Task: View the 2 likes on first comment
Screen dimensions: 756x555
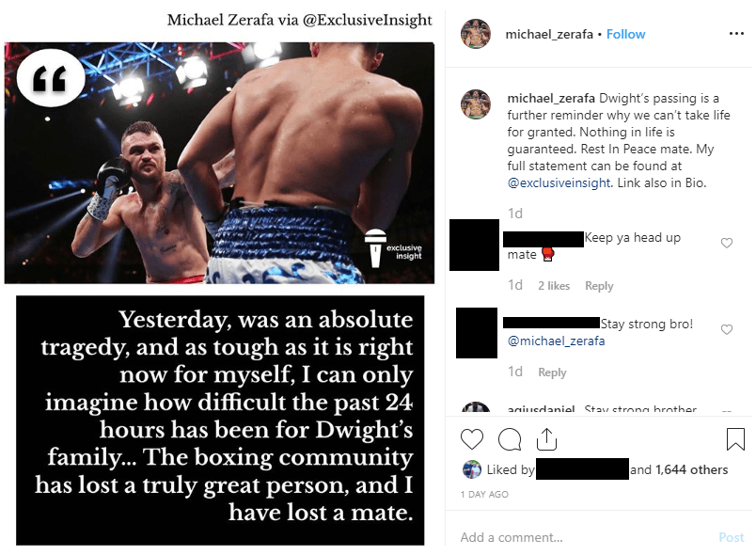Action: pos(554,286)
